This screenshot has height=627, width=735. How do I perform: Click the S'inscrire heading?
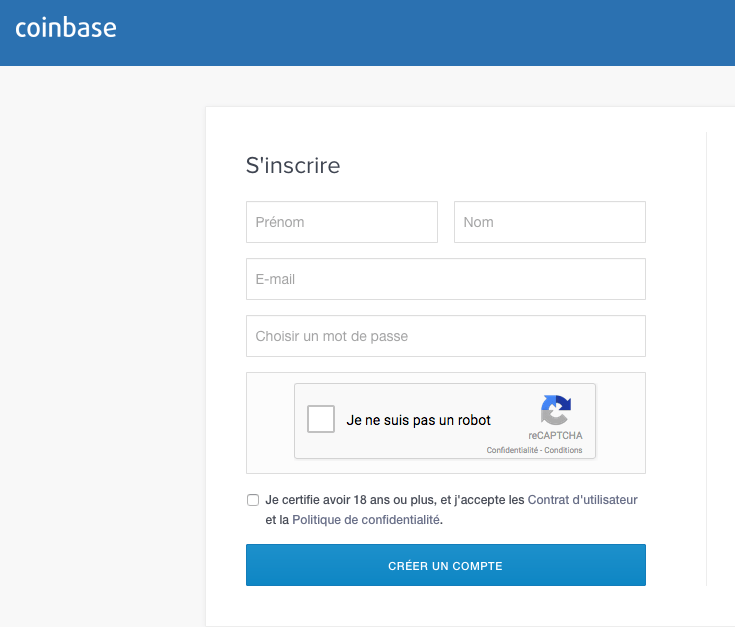click(293, 165)
